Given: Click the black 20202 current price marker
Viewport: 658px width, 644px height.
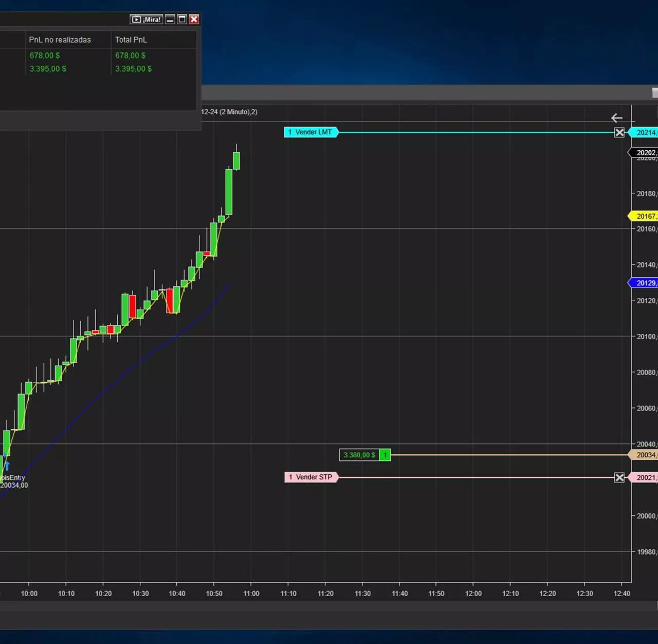Looking at the screenshot, I should point(645,153).
